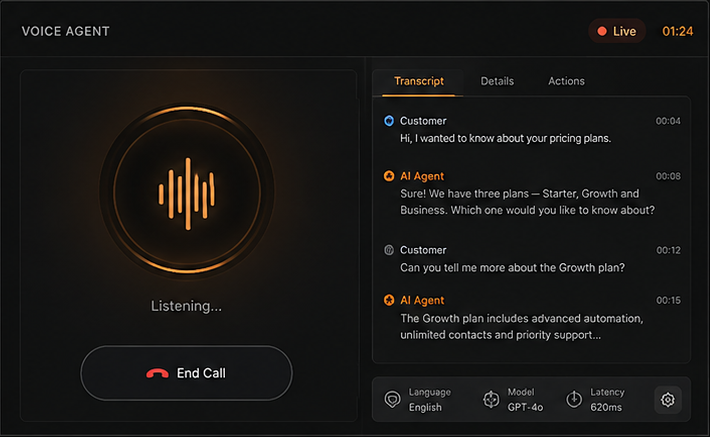The height and width of the screenshot is (437, 710).
Task: Click the Language label in status bar
Action: [430, 392]
